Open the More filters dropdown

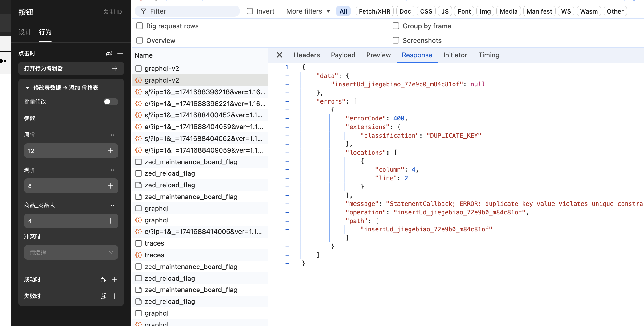308,11
